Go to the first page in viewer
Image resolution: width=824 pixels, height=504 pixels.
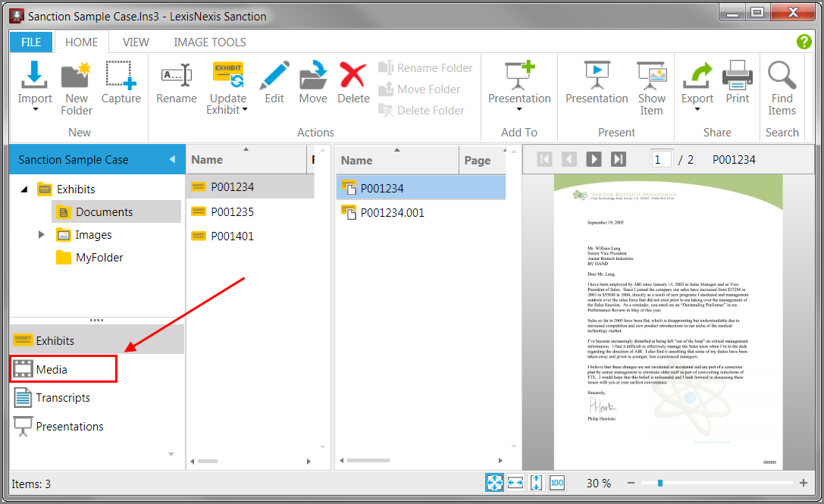[544, 159]
